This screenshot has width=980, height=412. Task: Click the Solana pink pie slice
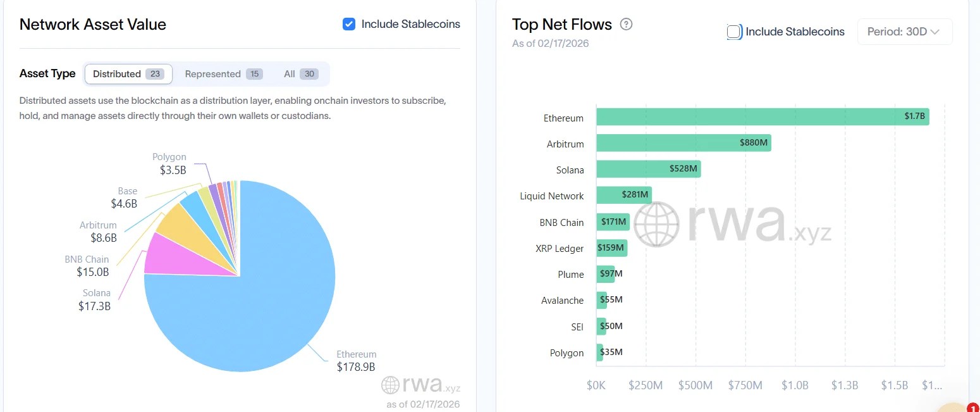(164, 256)
